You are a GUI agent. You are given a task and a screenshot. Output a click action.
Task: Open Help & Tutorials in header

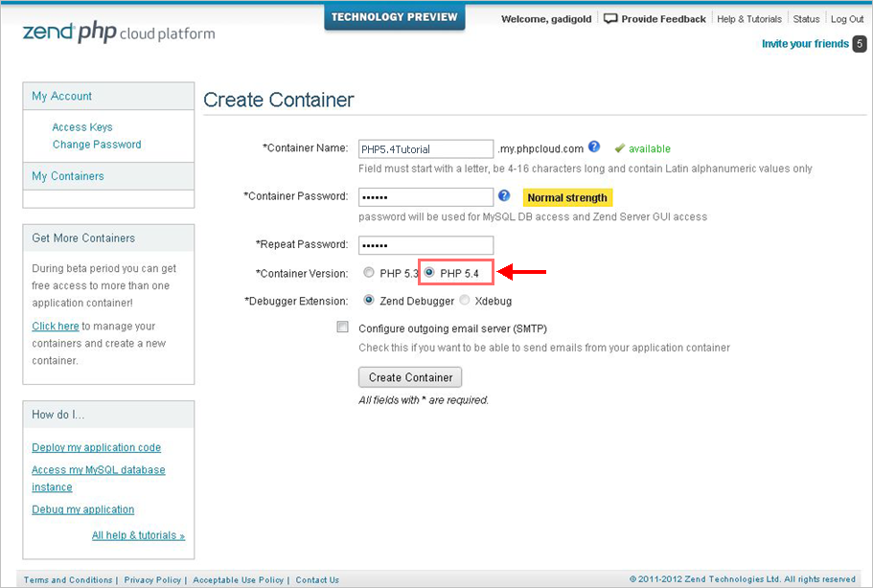pos(749,19)
